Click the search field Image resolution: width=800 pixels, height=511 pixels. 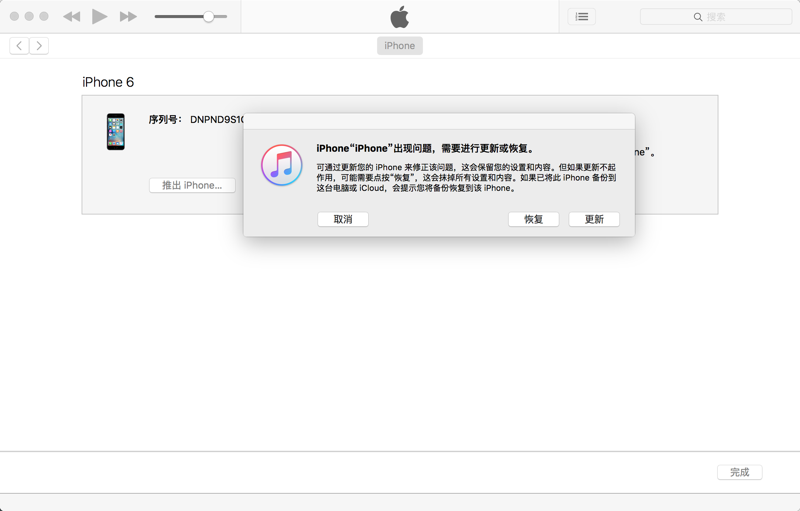(716, 17)
